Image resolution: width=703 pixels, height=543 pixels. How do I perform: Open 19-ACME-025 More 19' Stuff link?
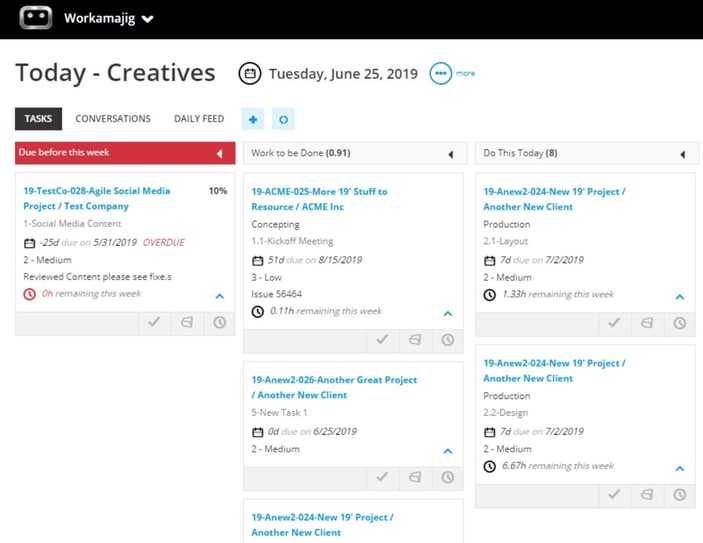319,199
